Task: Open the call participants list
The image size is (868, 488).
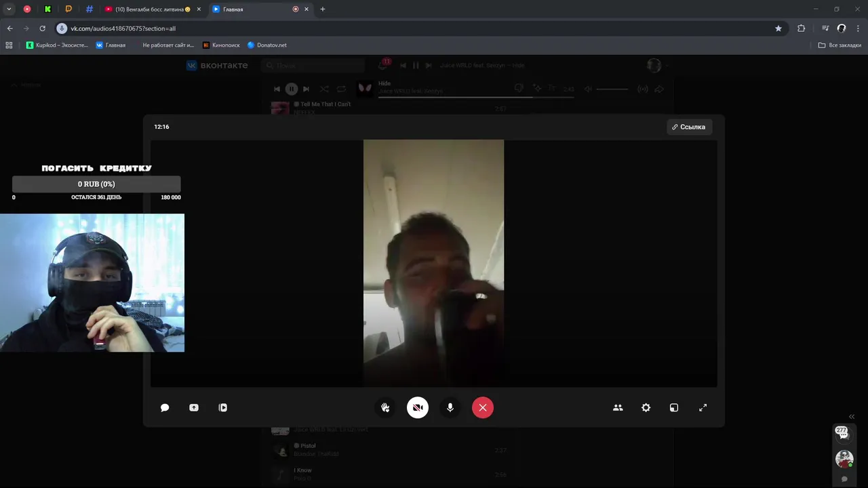Action: (618, 407)
